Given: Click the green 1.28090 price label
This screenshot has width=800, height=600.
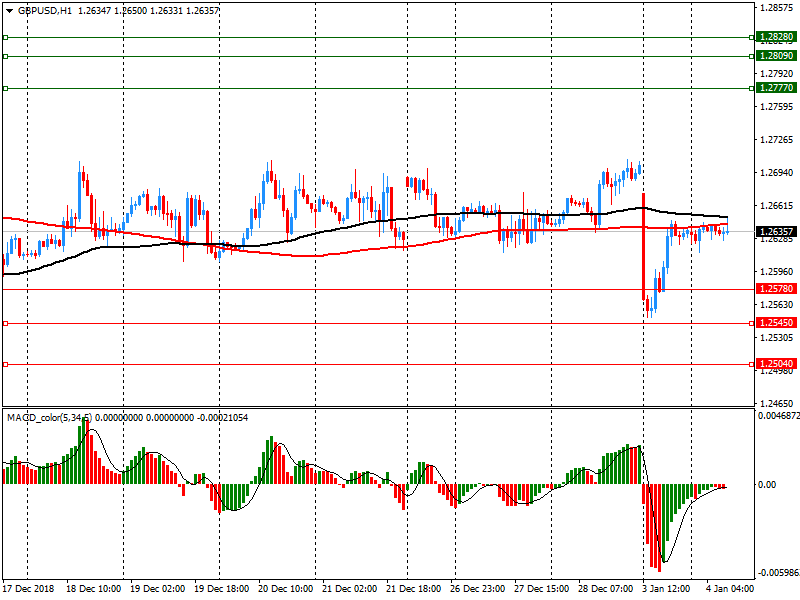Looking at the screenshot, I should click(x=776, y=56).
